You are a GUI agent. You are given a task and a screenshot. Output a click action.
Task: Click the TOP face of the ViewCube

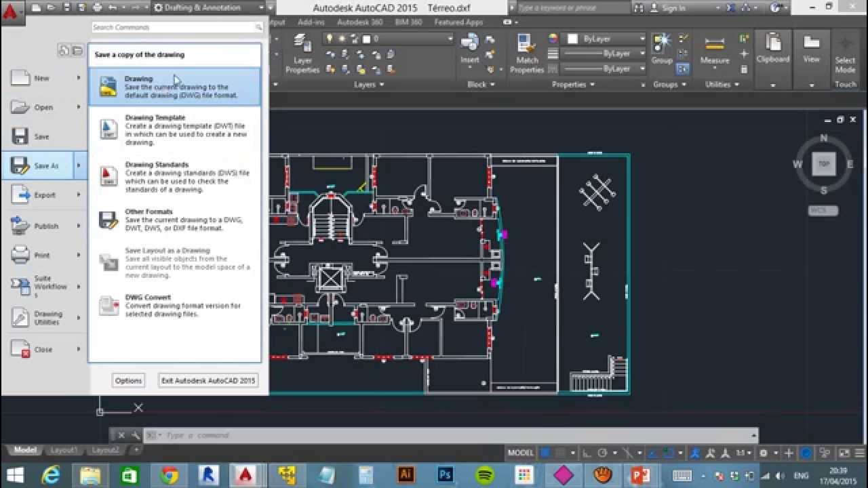point(824,163)
